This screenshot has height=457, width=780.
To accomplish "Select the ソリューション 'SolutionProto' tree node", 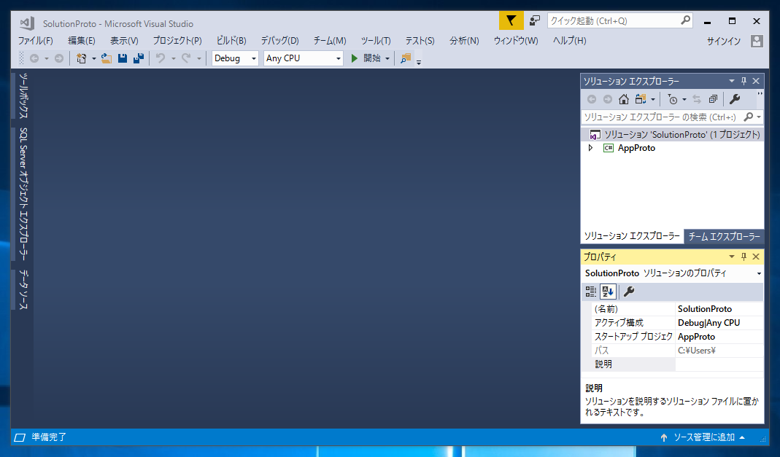I will tap(673, 134).
